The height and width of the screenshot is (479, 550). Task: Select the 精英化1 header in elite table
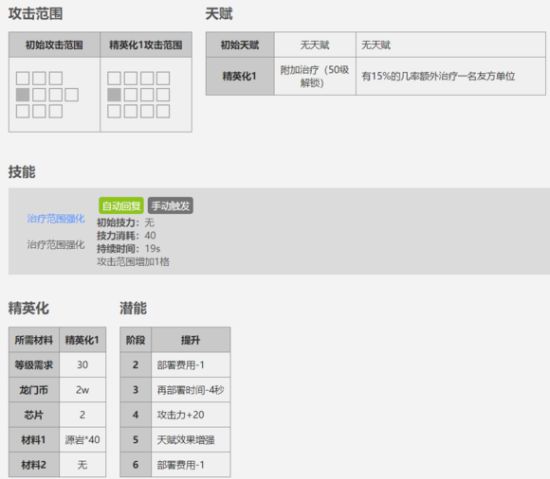pyautogui.click(x=82, y=340)
